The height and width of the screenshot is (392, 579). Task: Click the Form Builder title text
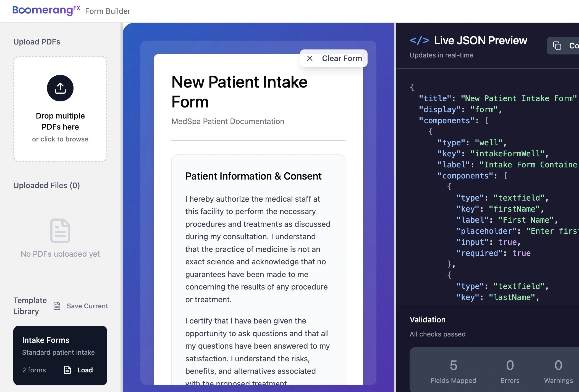pyautogui.click(x=108, y=11)
